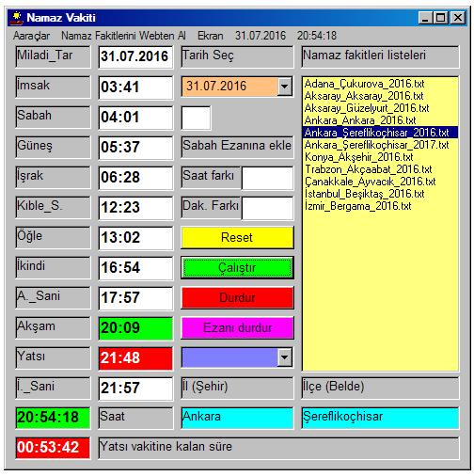Click the magenta Ezanı durdur button
This screenshot has height=476, width=474.
point(237,327)
